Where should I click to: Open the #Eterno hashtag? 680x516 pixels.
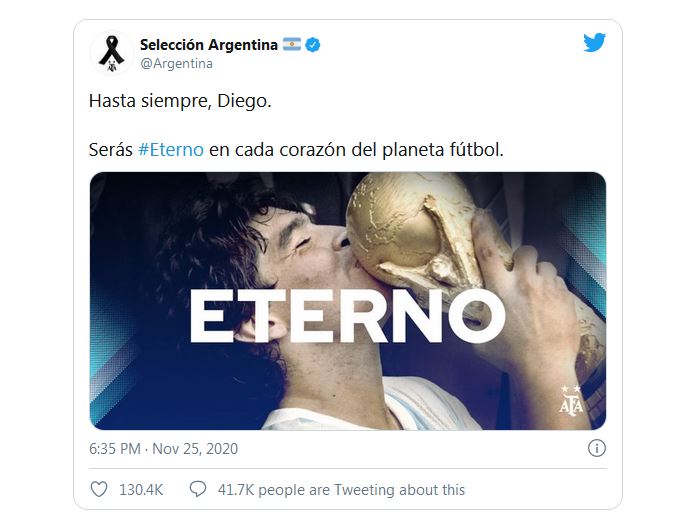coord(171,150)
